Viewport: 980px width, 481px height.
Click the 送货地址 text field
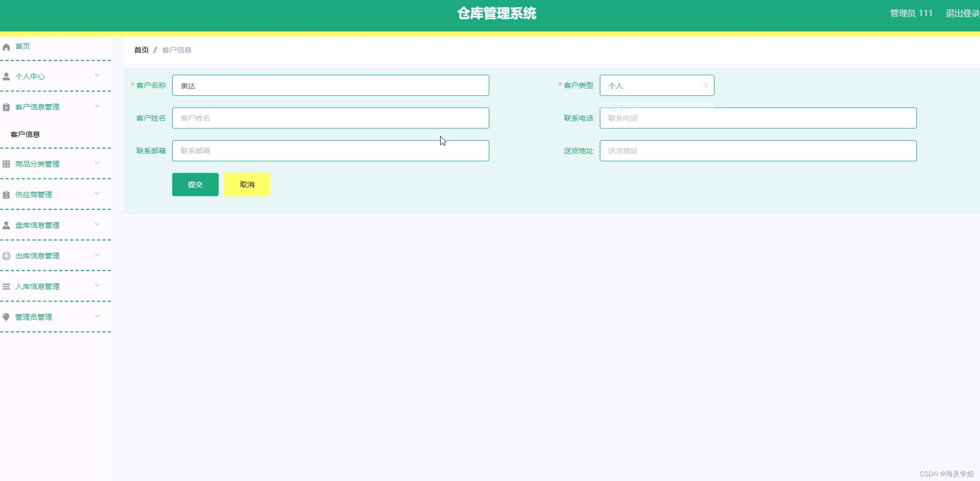pyautogui.click(x=758, y=151)
